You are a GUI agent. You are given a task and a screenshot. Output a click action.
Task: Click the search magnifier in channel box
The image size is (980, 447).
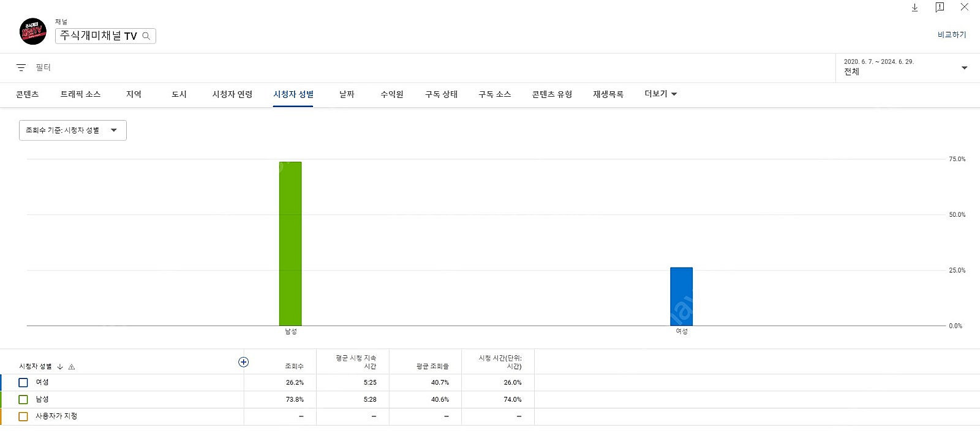click(x=146, y=36)
